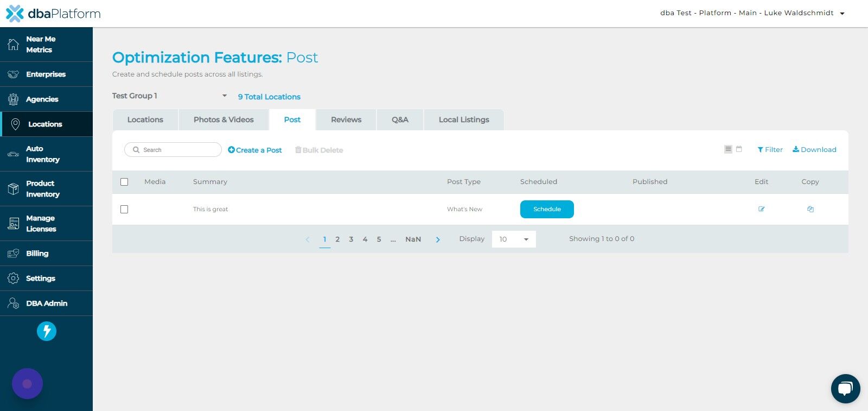Switch to the Reviews tab
The image size is (868, 411).
pyautogui.click(x=346, y=120)
